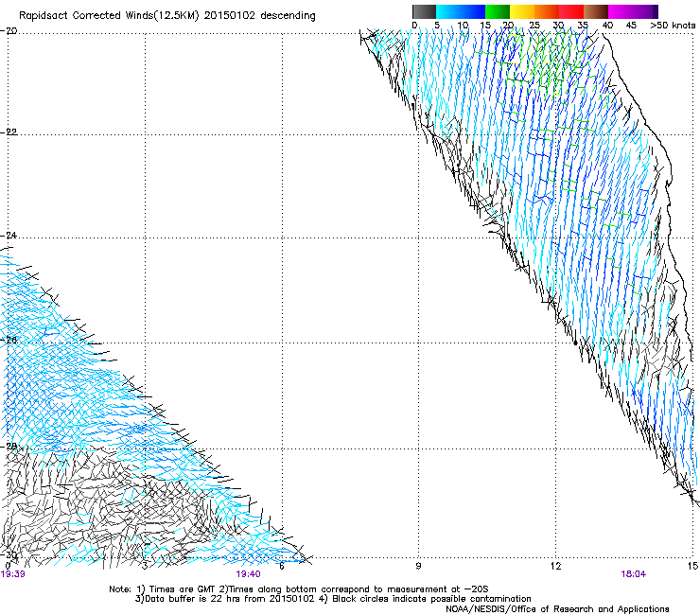The width and height of the screenshot is (700, 615).
Task: Click the '20150102 descending' title date text
Action: [x=259, y=16]
